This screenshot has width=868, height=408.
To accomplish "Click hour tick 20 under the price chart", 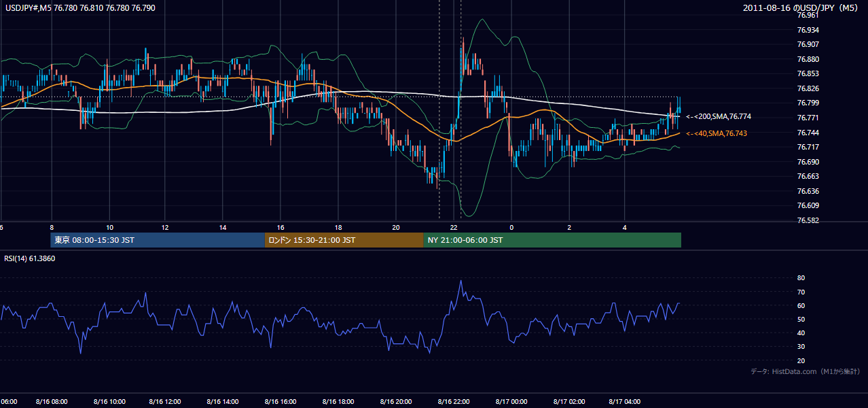I will click(x=397, y=228).
